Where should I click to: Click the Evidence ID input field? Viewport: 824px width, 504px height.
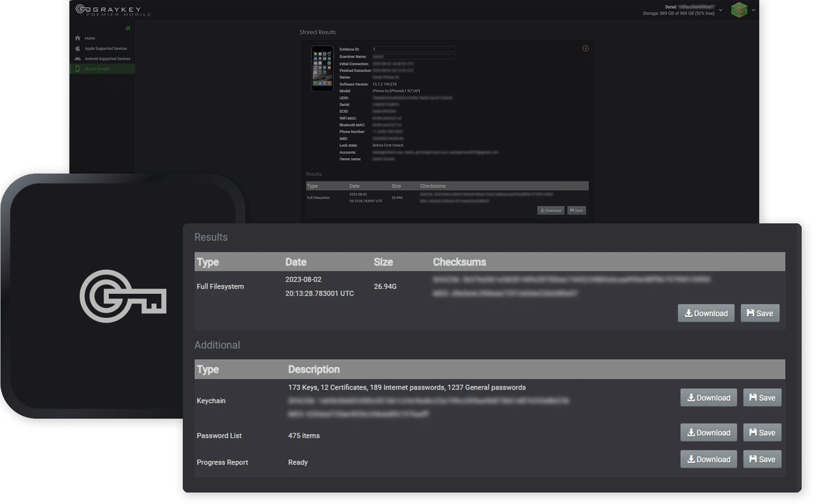point(414,49)
